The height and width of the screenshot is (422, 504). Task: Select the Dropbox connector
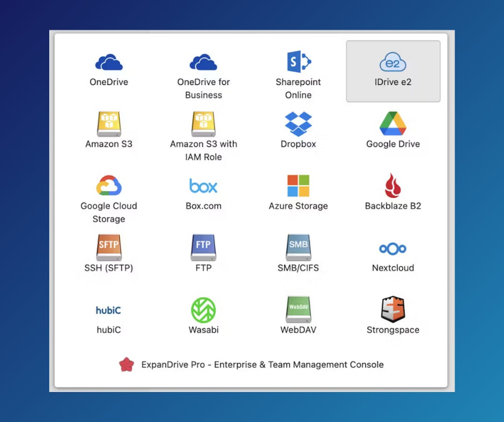(x=298, y=127)
